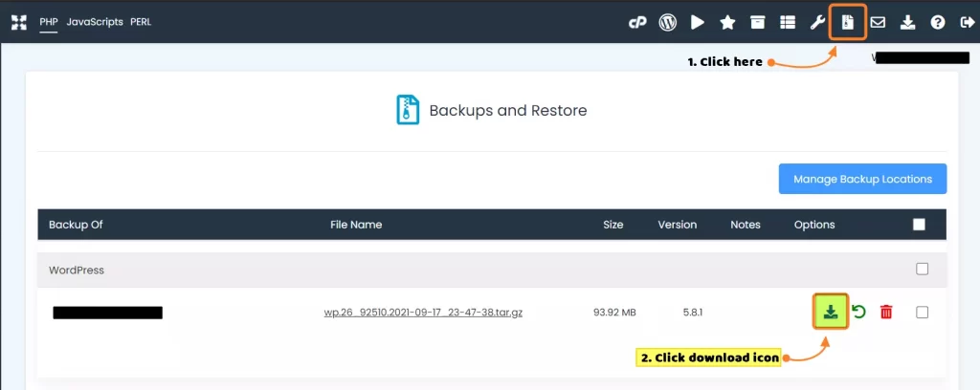
Task: Open all installations box icon
Action: point(758,23)
